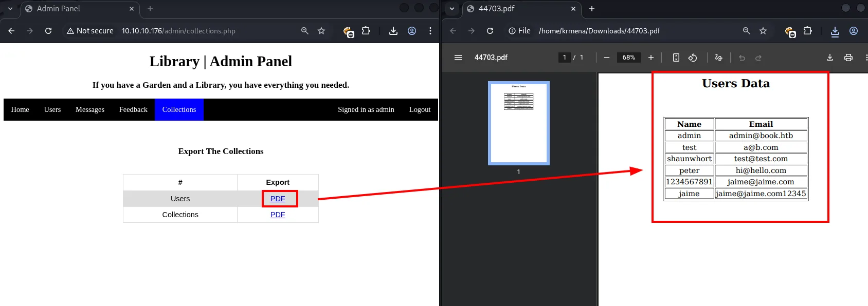Open downloads in the Admin Panel window
The width and height of the screenshot is (868, 306).
pyautogui.click(x=393, y=31)
